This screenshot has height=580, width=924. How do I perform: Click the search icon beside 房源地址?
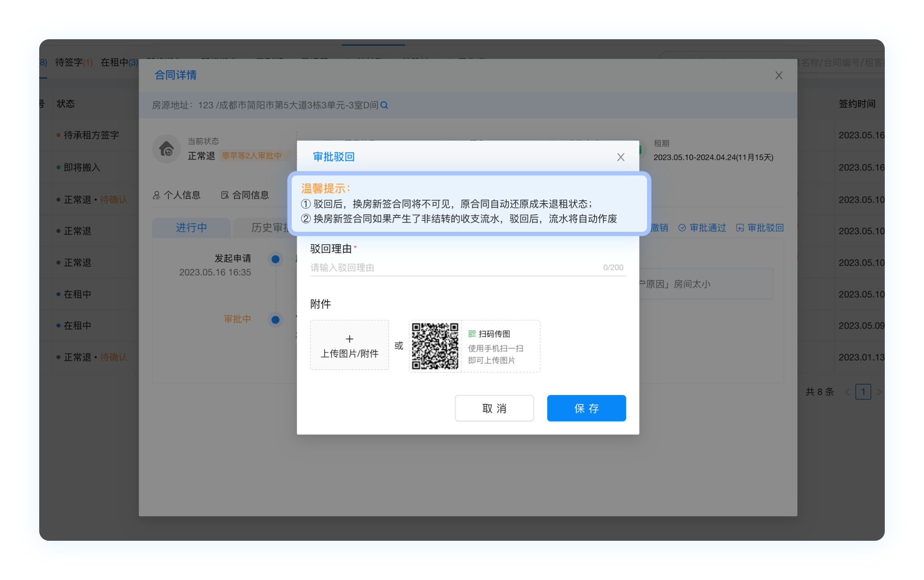(x=384, y=105)
